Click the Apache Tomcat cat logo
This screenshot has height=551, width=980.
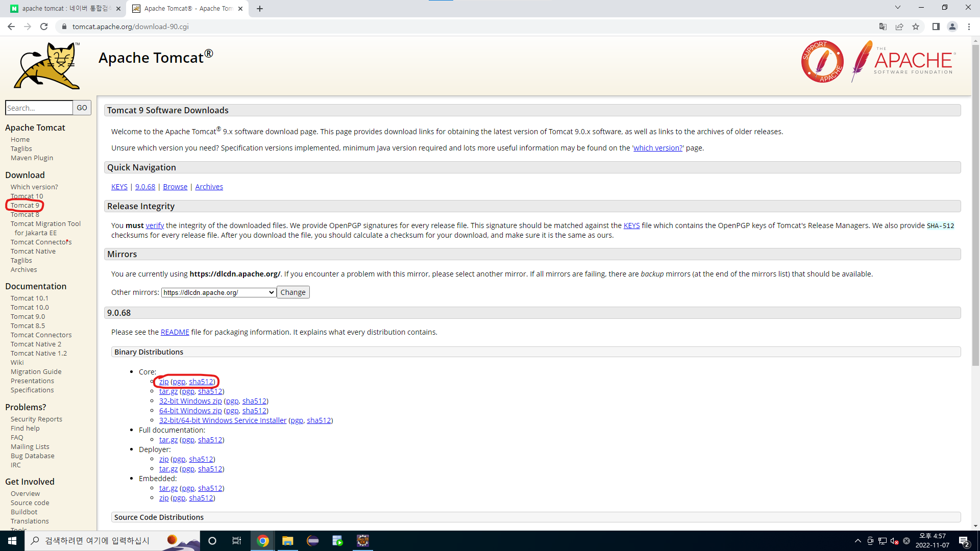click(47, 66)
